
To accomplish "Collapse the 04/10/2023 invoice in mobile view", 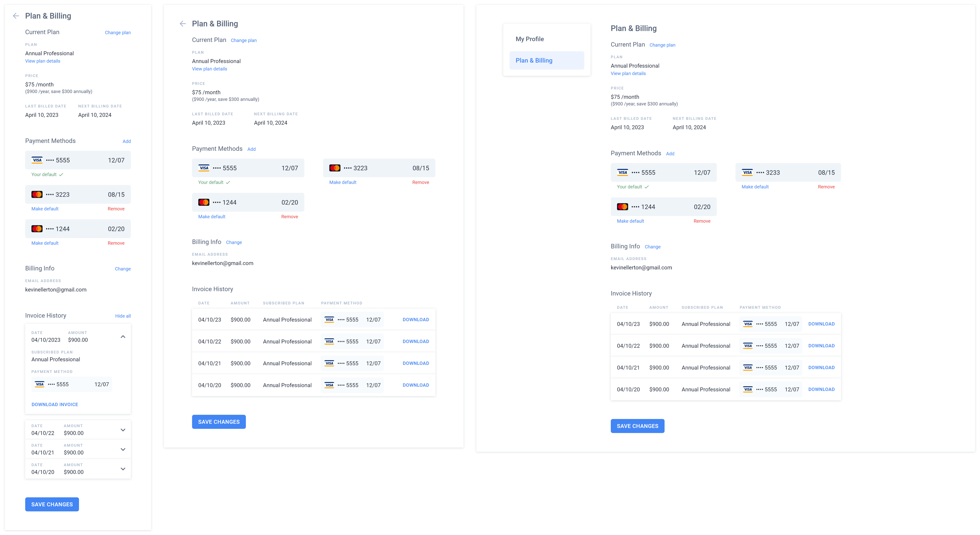I will 123,337.
